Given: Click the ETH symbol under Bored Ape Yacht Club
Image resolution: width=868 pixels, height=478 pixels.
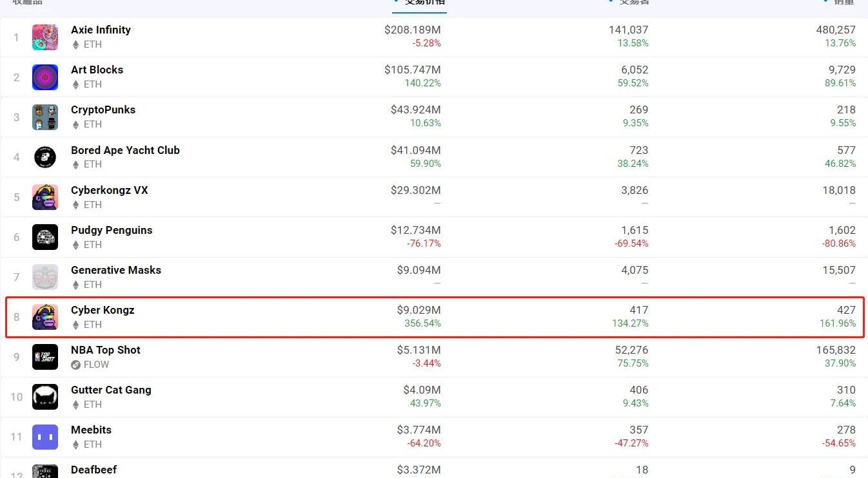Looking at the screenshot, I should point(75,164).
